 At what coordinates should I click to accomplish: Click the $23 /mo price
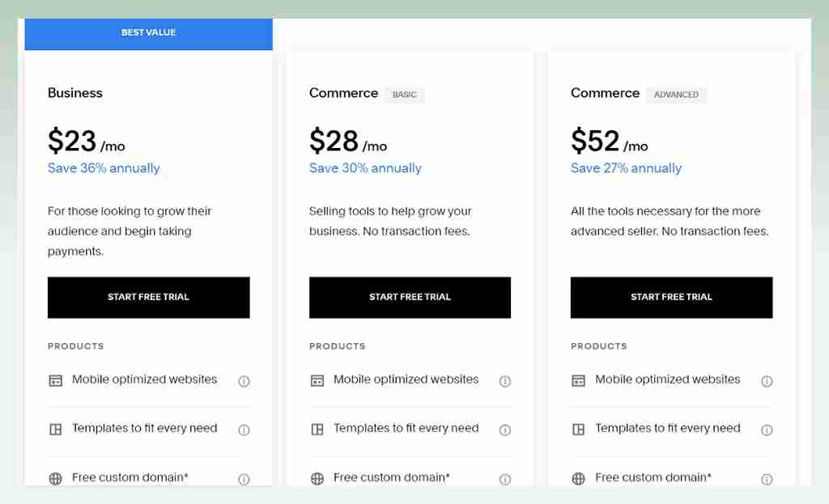(x=86, y=141)
